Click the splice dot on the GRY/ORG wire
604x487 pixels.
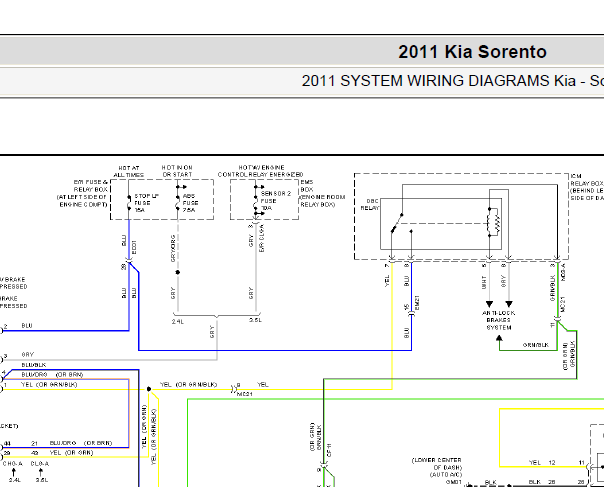[x=178, y=272]
